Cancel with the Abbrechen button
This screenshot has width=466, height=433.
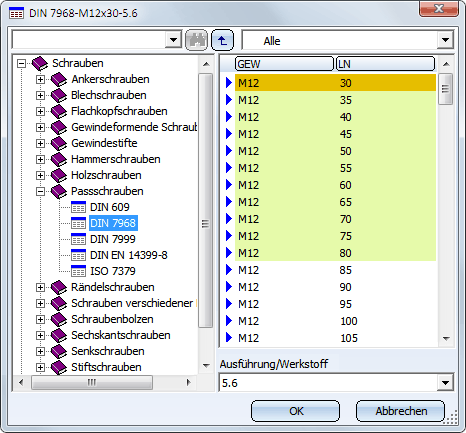pyautogui.click(x=401, y=411)
